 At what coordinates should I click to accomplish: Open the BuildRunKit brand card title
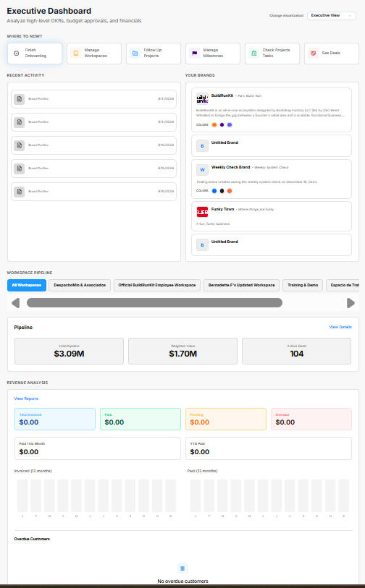click(222, 95)
